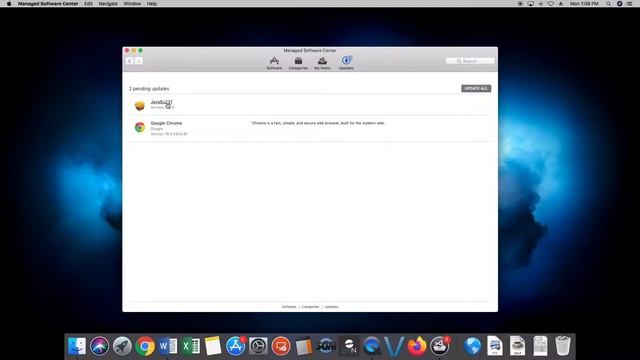640x360 pixels.
Task: Open the My Items toolbar section
Action: coord(322,63)
